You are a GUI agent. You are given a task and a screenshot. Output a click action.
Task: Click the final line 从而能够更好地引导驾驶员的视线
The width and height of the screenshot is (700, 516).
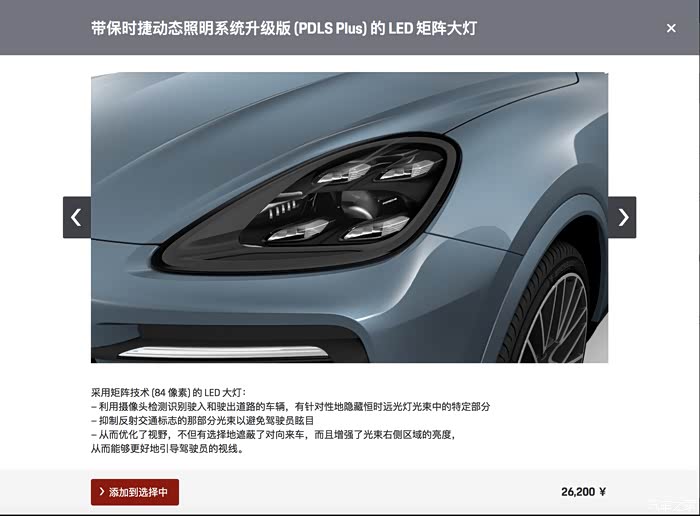point(167,449)
